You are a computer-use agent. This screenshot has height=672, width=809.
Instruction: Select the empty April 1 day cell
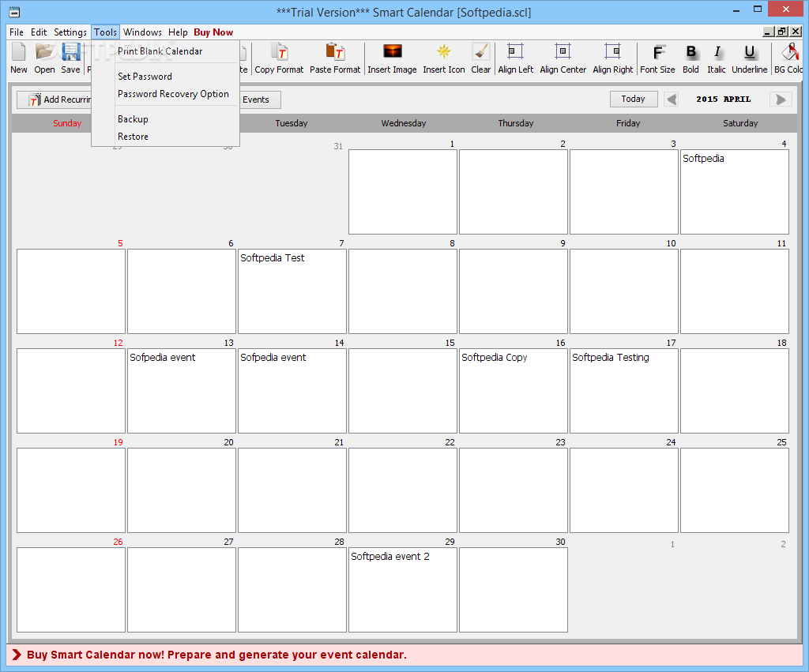[x=403, y=192]
